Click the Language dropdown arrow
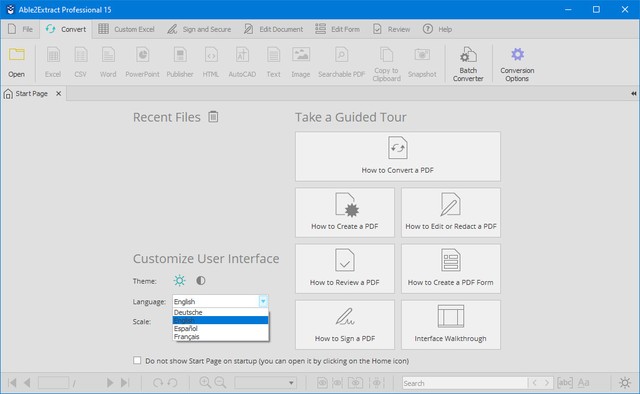 263,301
